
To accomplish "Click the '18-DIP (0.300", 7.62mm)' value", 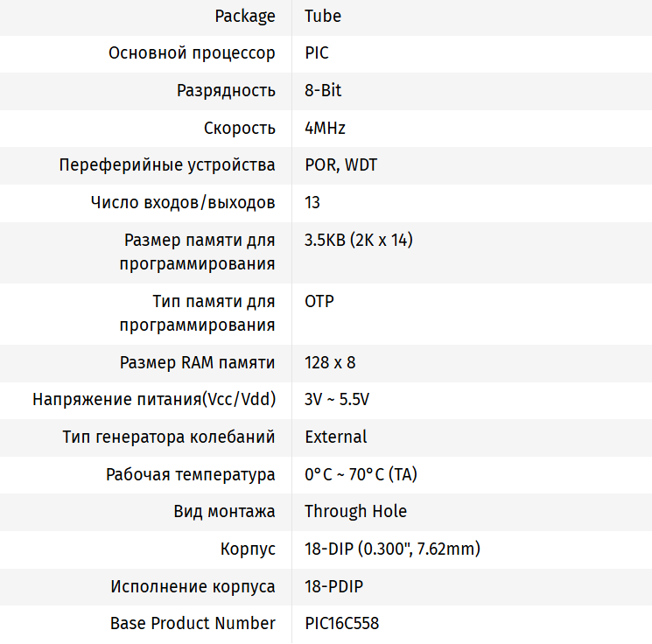I will [392, 549].
